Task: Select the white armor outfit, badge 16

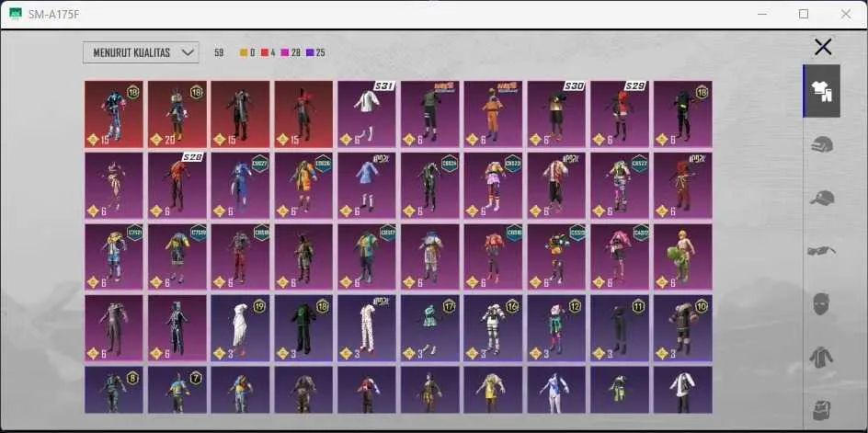Action: [x=493, y=328]
